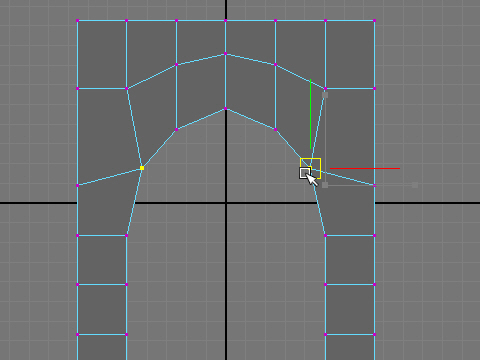Grab the yellow square gizmo plane handle
The width and height of the screenshot is (480, 360).
310,168
